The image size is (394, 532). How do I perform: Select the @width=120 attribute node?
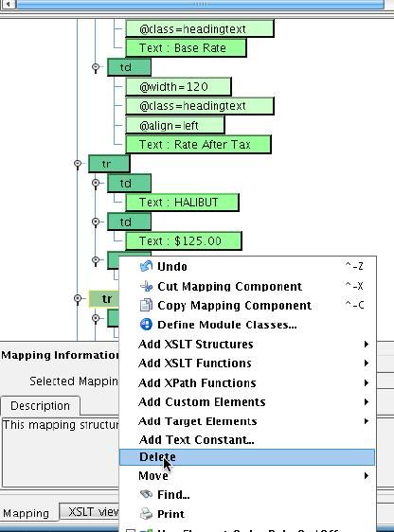pos(178,87)
